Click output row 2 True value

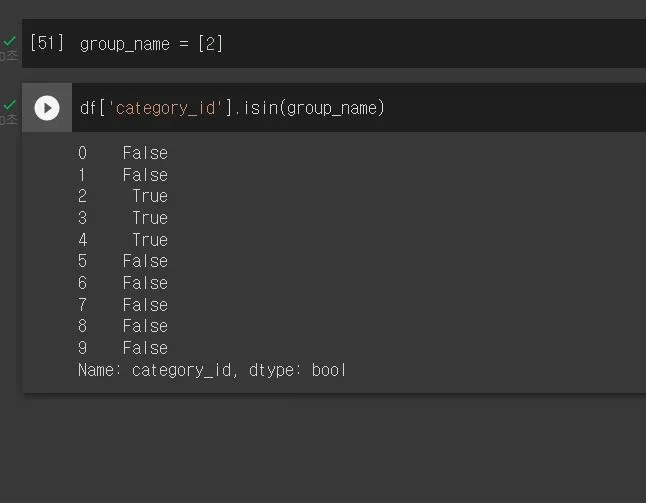149,196
